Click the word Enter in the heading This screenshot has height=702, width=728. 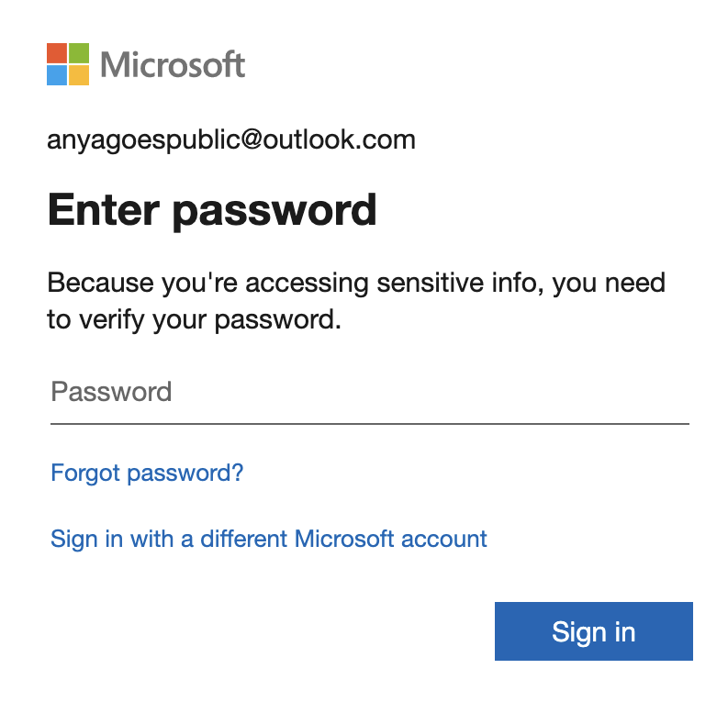click(x=103, y=209)
